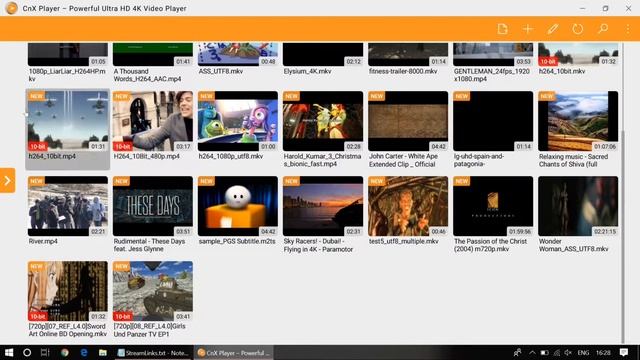
Task: Click the Elysium_4K.mkv file name
Action: (x=307, y=71)
